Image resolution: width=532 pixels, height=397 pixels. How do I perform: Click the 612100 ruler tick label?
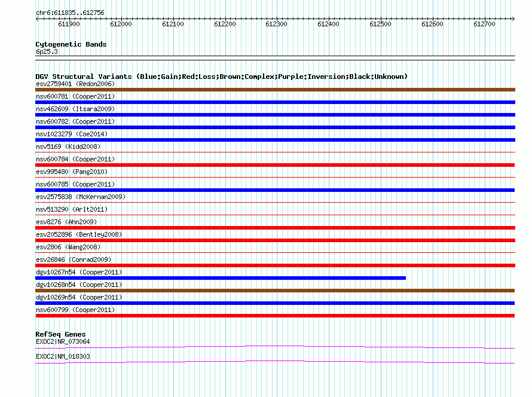pos(173,24)
